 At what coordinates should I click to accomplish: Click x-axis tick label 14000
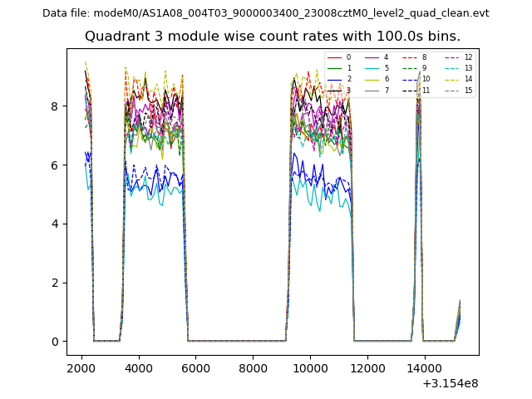click(425, 367)
